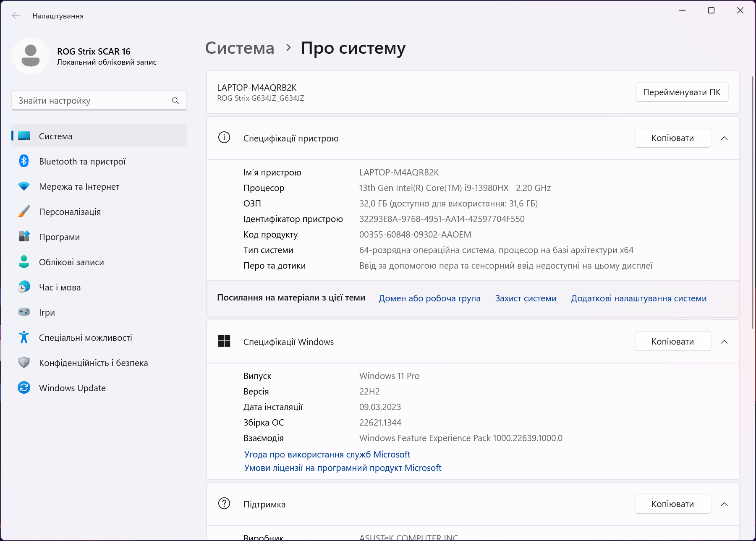The image size is (756, 541).
Task: Click the Ігри gamepad icon
Action: pos(24,312)
